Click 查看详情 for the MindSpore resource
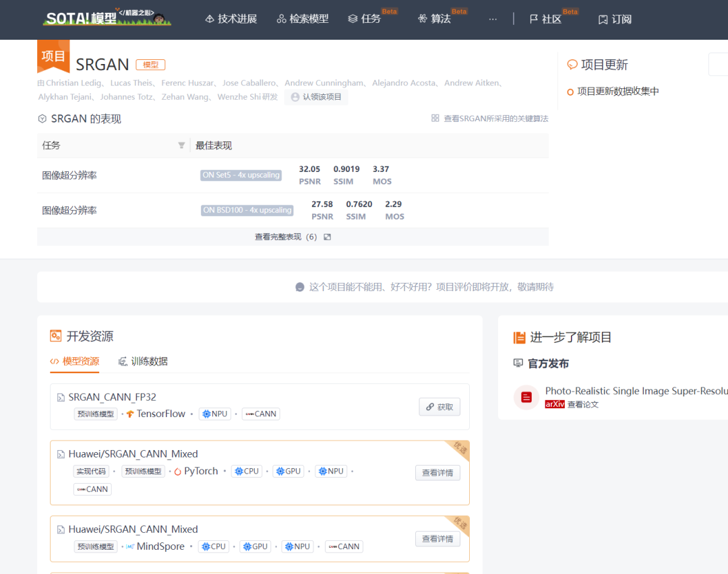 tap(437, 539)
